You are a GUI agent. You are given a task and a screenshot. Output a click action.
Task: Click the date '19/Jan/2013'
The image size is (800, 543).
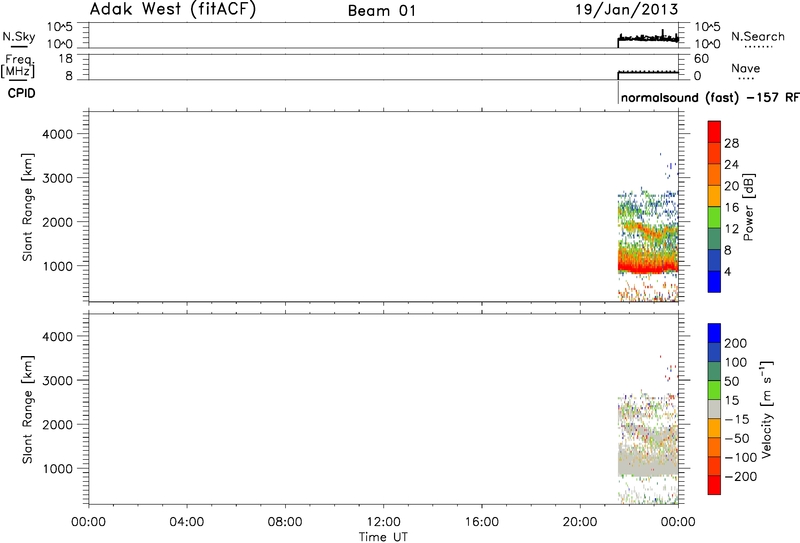pyautogui.click(x=627, y=10)
